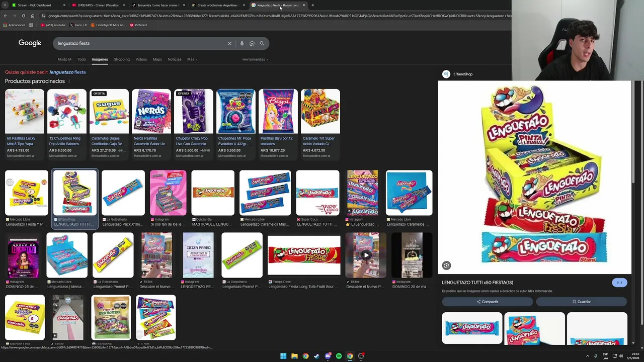Start voice search with the microphone icon
This screenshot has width=644, height=362.
(242, 43)
